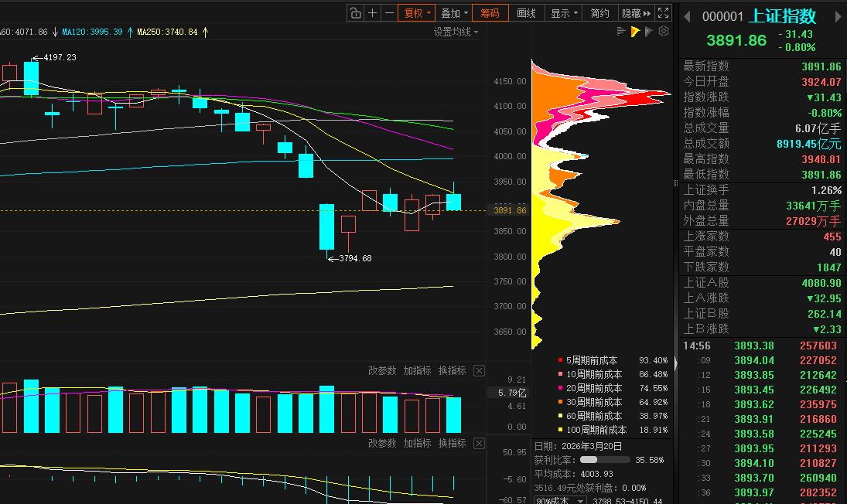Click the 上证B股 row value 262.14
The height and width of the screenshot is (504, 847).
(825, 314)
